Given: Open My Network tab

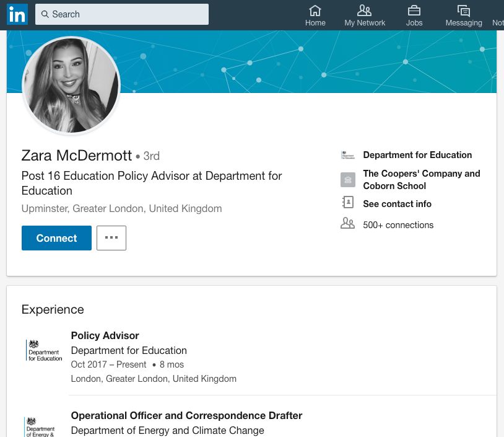Looking at the screenshot, I should pos(365,15).
